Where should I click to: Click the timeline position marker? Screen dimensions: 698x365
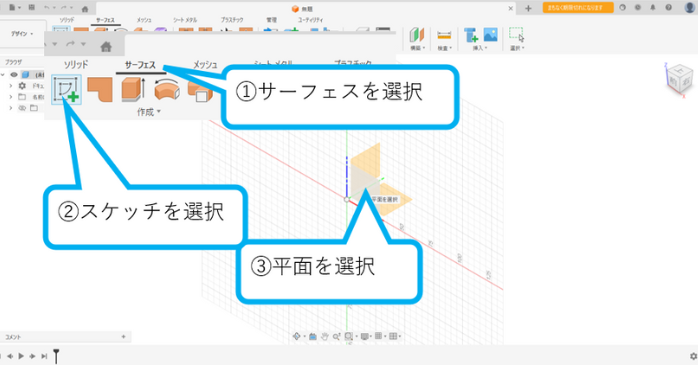[x=56, y=356]
